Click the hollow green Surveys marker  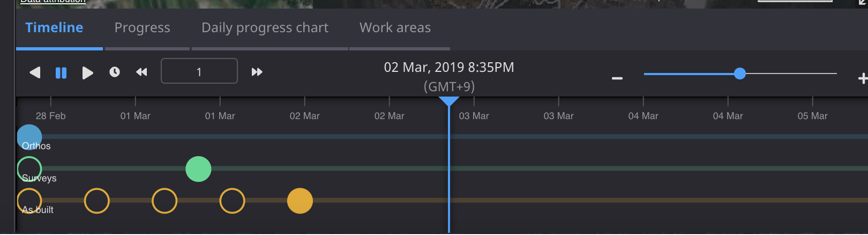[29, 169]
